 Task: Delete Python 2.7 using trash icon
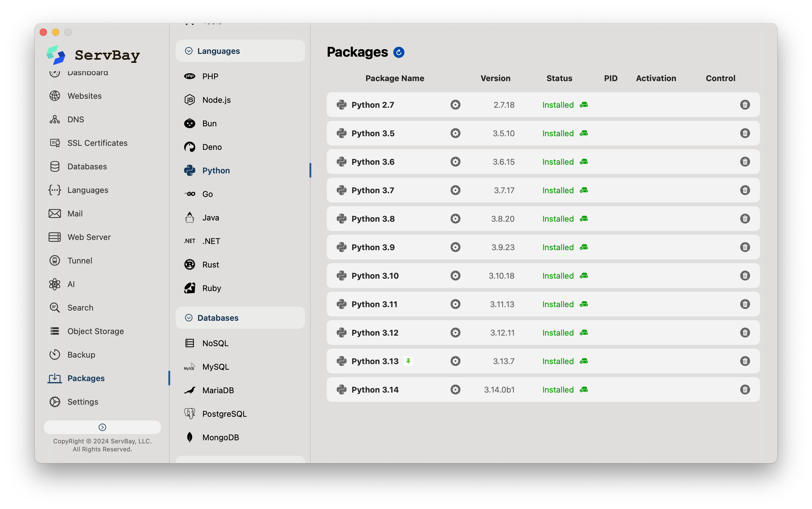click(x=745, y=105)
